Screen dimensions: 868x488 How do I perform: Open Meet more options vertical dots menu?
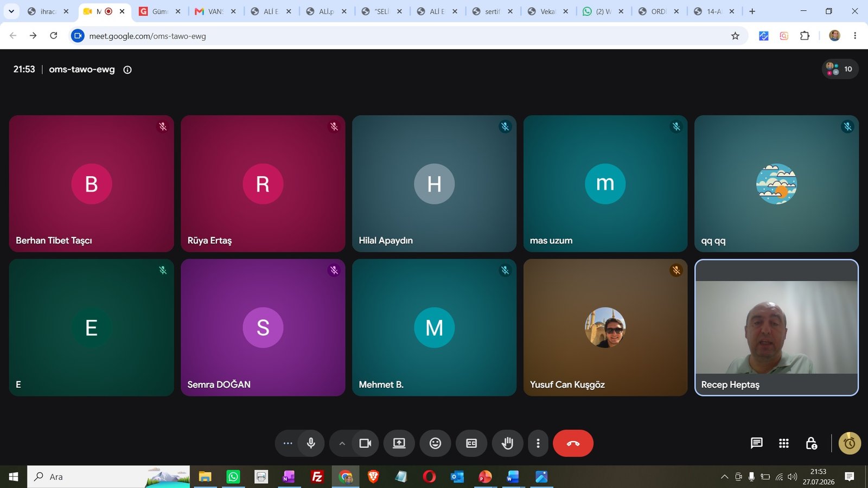pyautogui.click(x=538, y=444)
